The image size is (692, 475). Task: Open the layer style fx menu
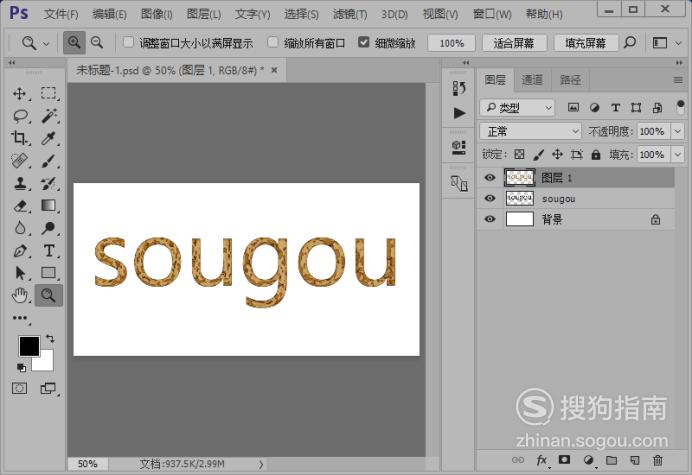(542, 460)
